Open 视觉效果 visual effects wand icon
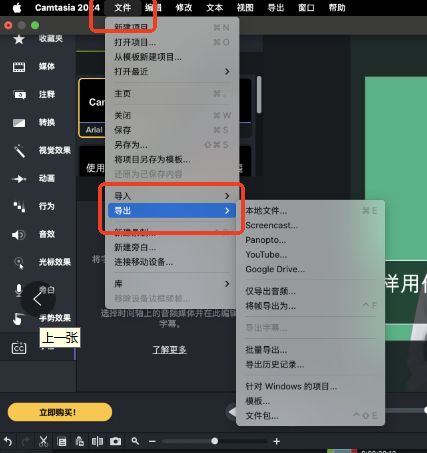This screenshot has width=427, height=453. click(19, 151)
